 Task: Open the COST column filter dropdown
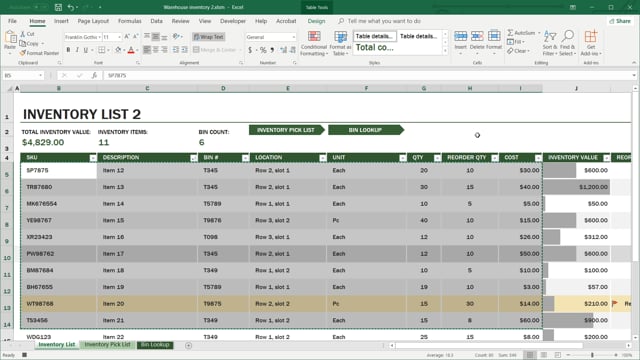(x=538, y=158)
